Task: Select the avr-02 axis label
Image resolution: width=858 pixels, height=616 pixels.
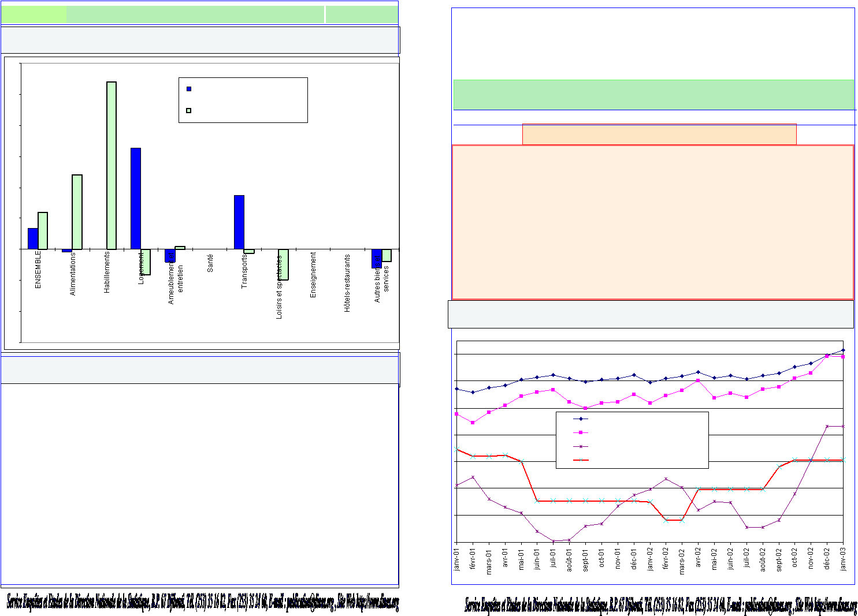Action: (699, 558)
